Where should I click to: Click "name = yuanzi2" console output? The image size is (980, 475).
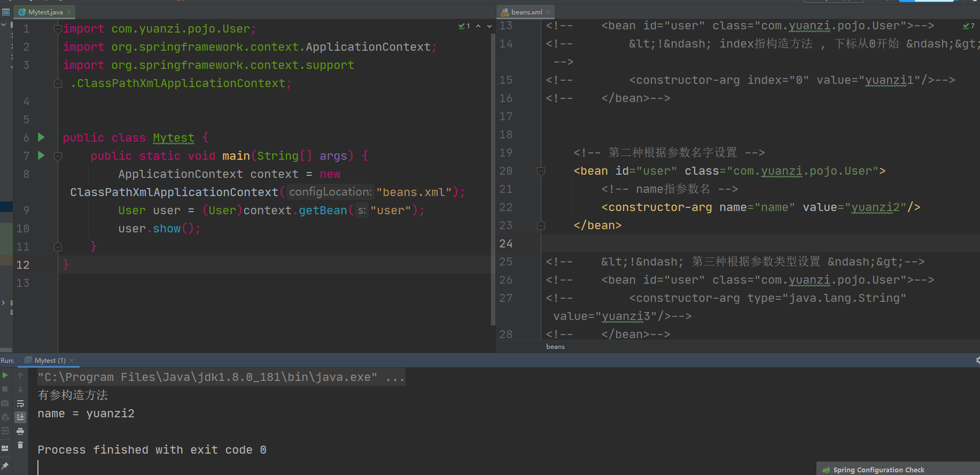[x=86, y=414]
